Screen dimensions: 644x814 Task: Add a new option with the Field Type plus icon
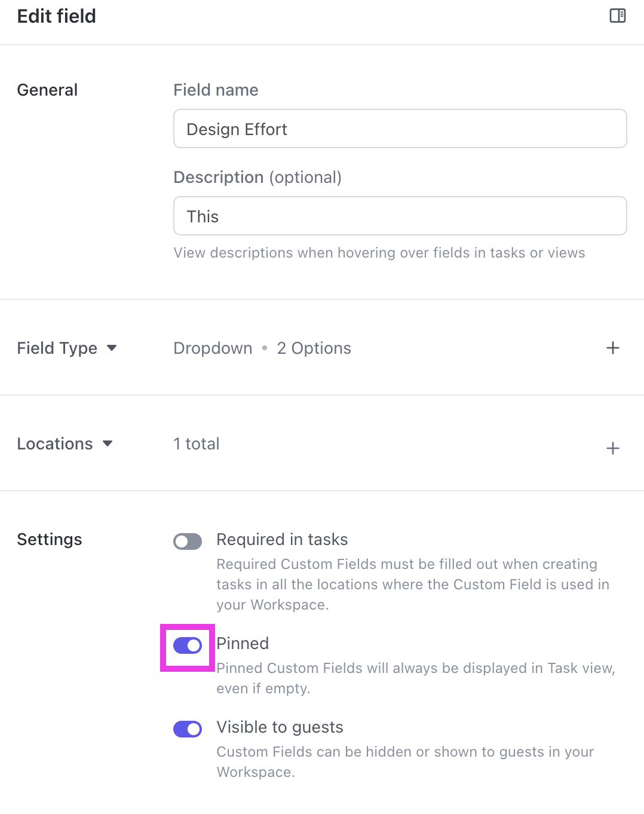pyautogui.click(x=612, y=348)
